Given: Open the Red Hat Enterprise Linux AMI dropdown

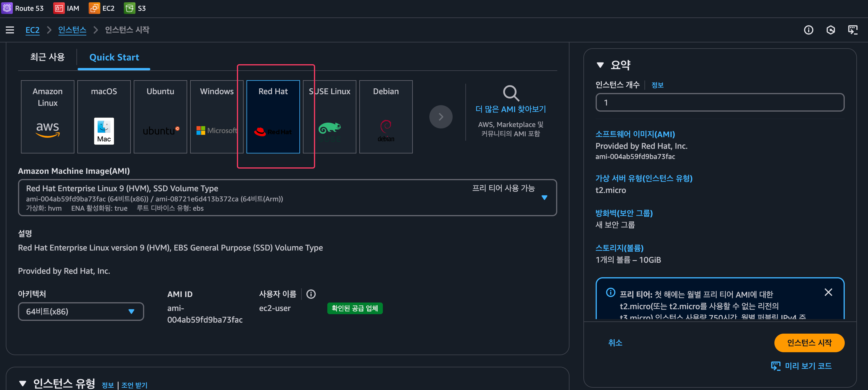Looking at the screenshot, I should (x=544, y=198).
